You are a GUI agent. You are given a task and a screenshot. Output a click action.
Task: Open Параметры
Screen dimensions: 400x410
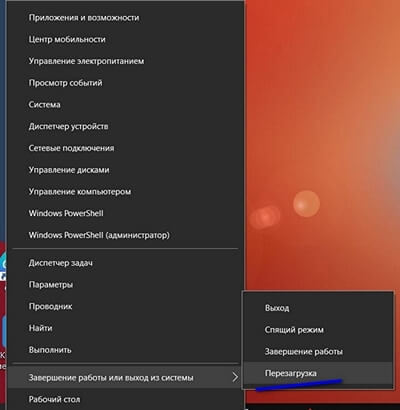[125, 285]
